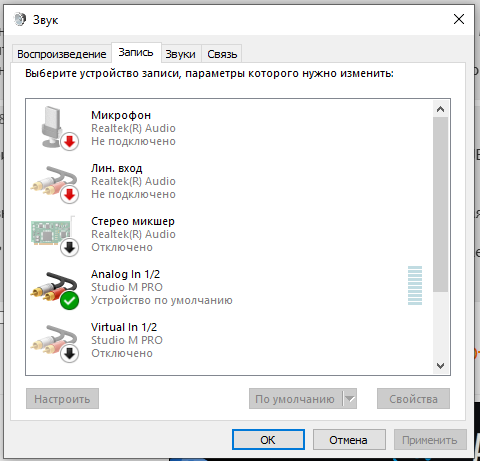This screenshot has height=461, width=480.
Task: Click the scroll down arrow in the device list
Action: coord(440,366)
